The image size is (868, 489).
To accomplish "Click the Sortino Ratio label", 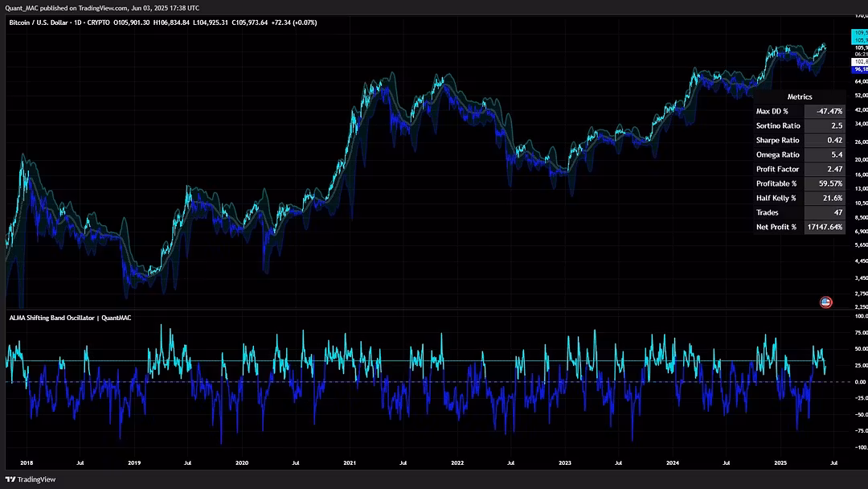I will pyautogui.click(x=778, y=125).
